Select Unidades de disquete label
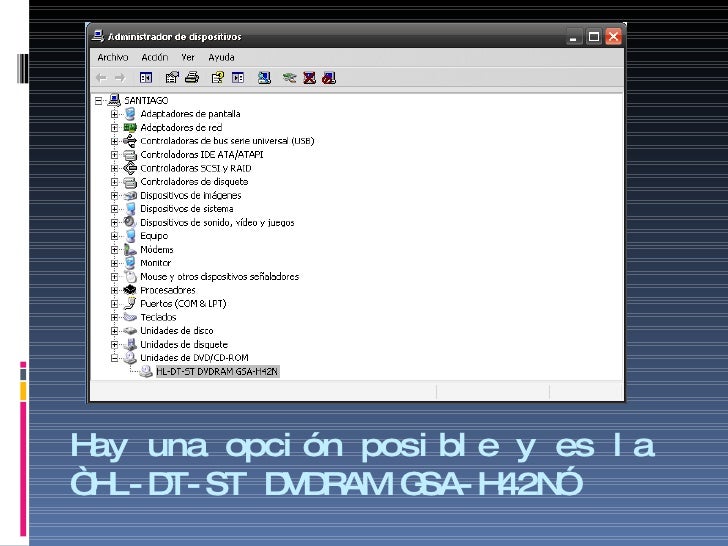728x546 pixels. click(x=184, y=344)
